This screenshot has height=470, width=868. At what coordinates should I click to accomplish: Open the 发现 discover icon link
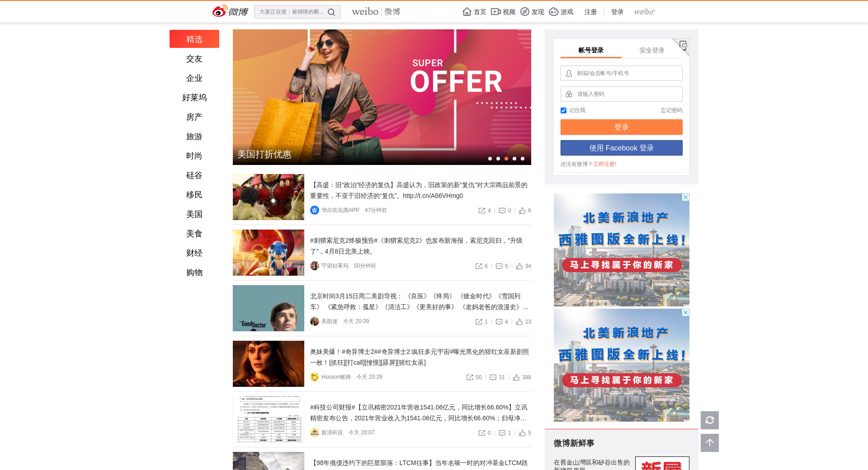coord(532,12)
